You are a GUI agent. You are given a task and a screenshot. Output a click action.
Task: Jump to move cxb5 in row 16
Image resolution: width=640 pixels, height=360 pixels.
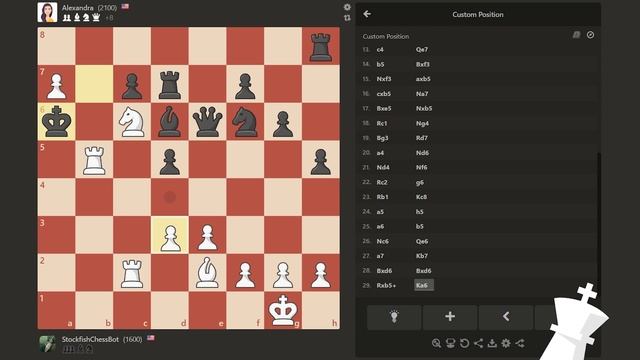pyautogui.click(x=383, y=93)
